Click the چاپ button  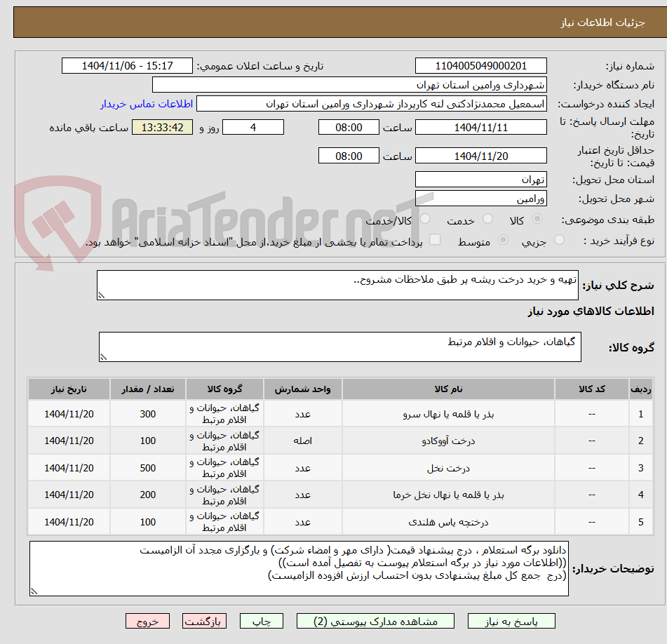pyautogui.click(x=261, y=621)
